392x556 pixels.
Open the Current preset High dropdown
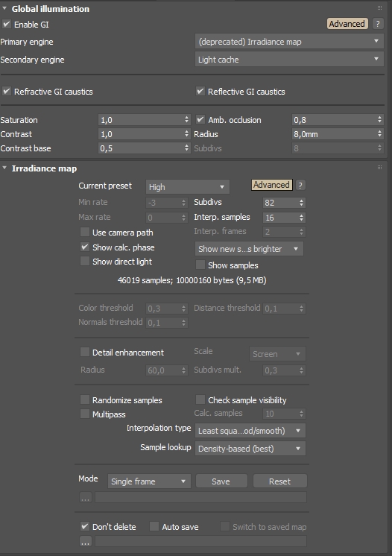pos(188,186)
